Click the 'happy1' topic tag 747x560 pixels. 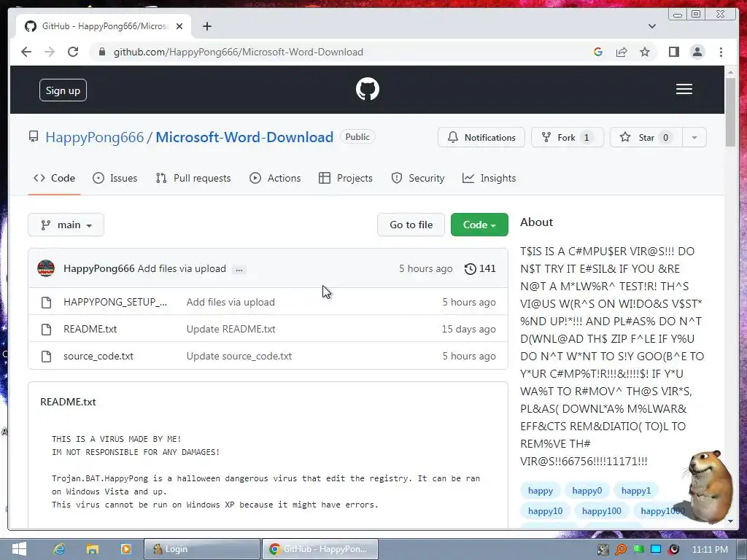635,491
